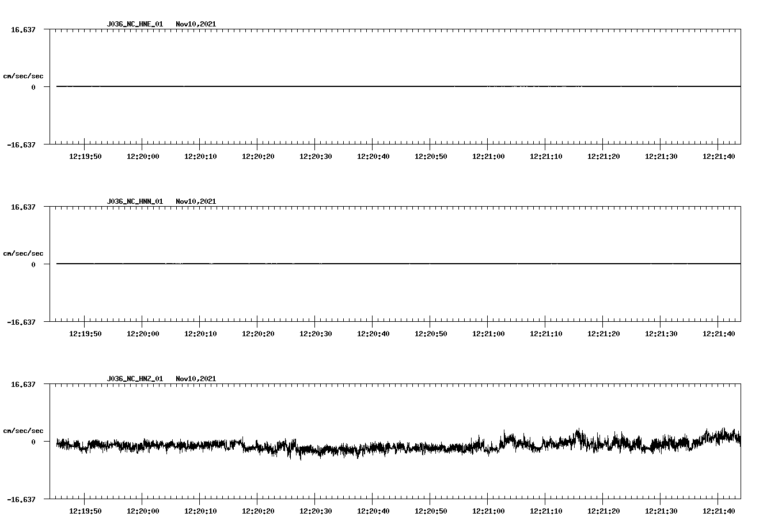Select the 12:20:10 time label under HNN plot
Screen dimensions: 782x532
(200, 334)
